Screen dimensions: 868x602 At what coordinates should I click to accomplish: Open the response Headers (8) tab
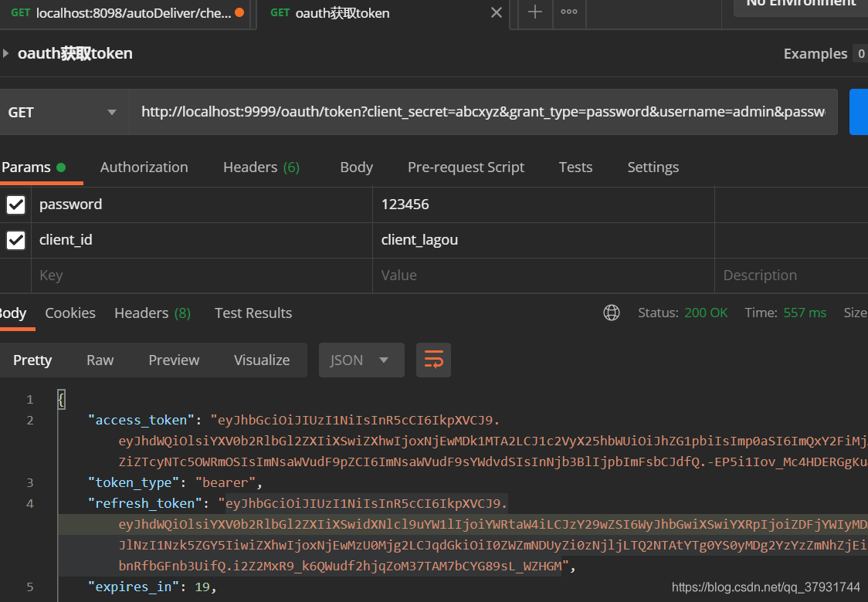point(152,313)
